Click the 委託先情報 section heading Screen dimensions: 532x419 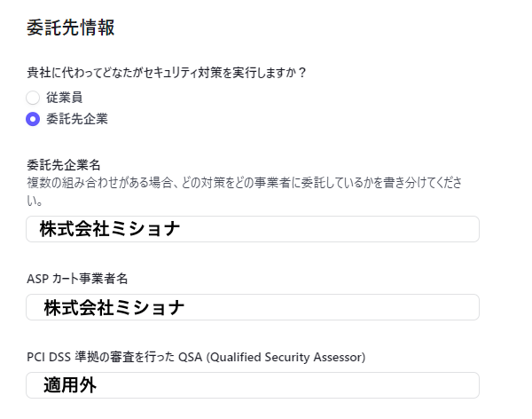pos(72,28)
